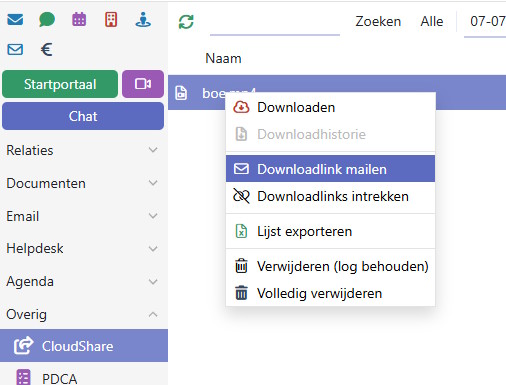Expand the Helpdesk section
Image resolution: width=506 pixels, height=385 pixels.
[x=82, y=249]
